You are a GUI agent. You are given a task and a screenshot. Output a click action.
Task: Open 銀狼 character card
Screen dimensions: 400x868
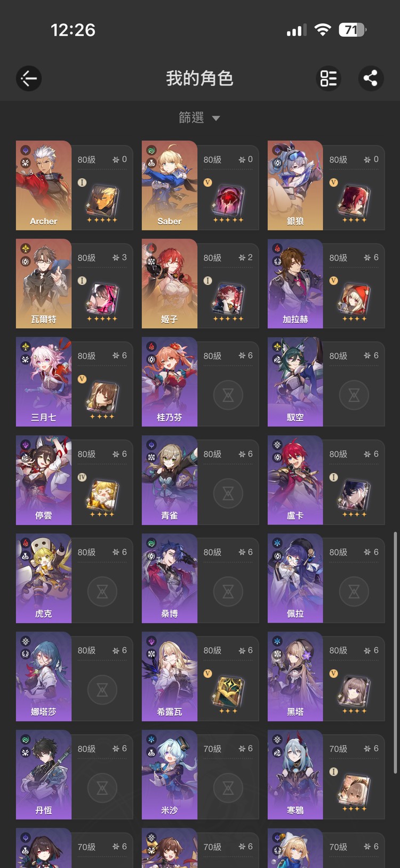tap(326, 185)
